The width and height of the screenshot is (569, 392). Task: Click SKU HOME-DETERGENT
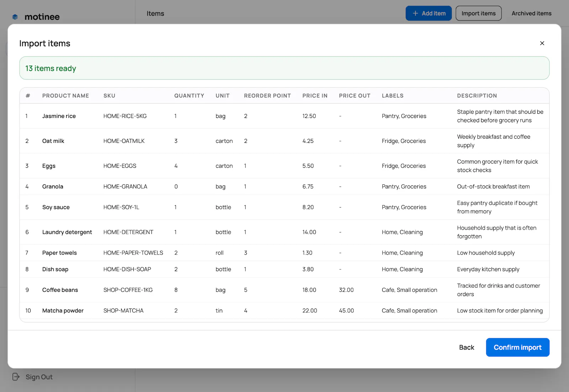(128, 232)
